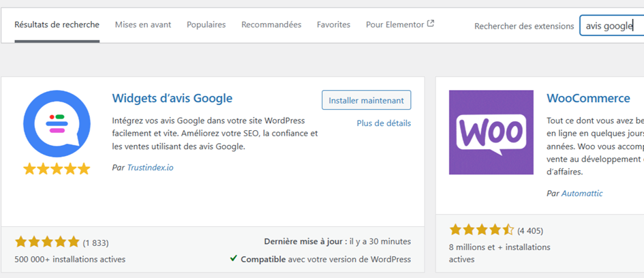Open the Pour Elementor external link tab
Screen dimensions: 644x278
coord(400,25)
